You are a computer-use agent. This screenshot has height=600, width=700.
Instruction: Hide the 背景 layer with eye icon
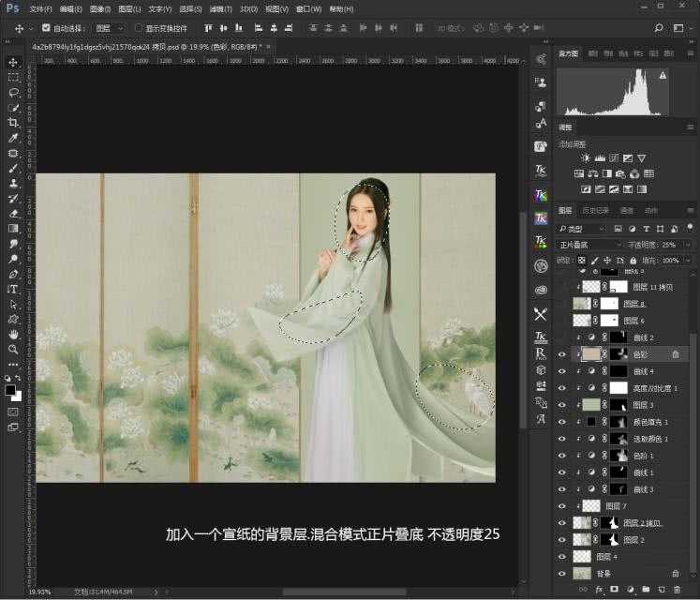562,573
